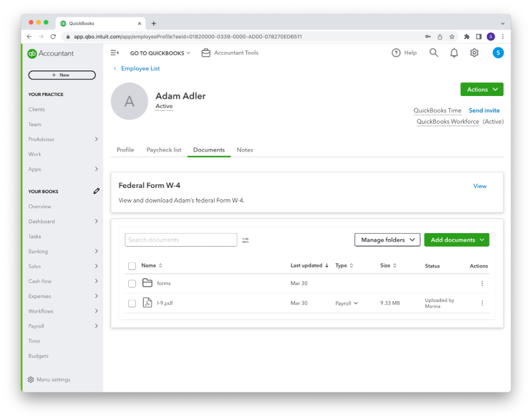Expand Apps submenu
The image size is (532, 420).
pos(97,169)
